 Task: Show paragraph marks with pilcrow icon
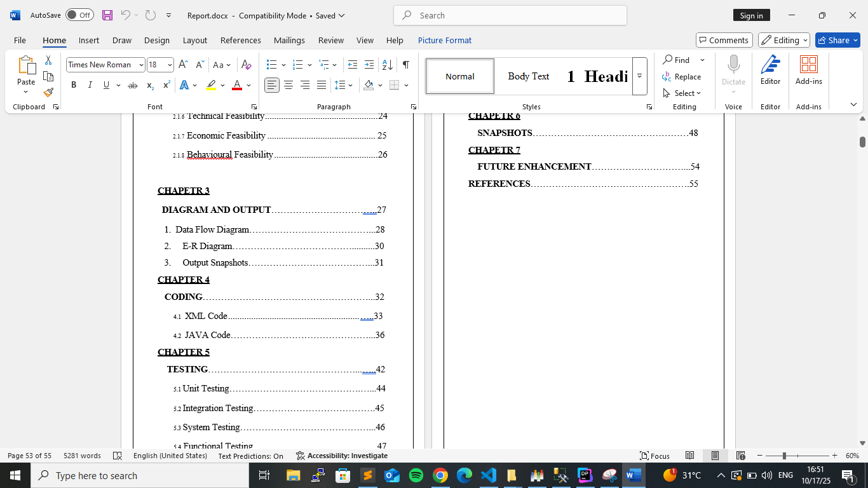point(405,65)
